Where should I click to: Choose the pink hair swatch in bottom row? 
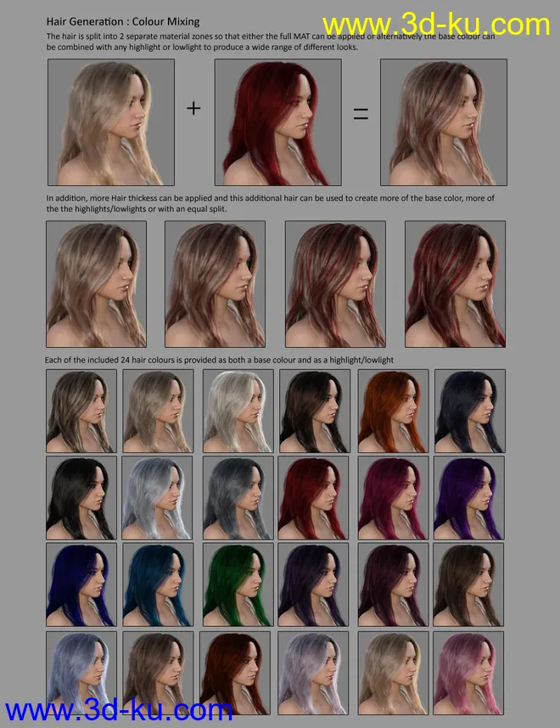point(468,670)
